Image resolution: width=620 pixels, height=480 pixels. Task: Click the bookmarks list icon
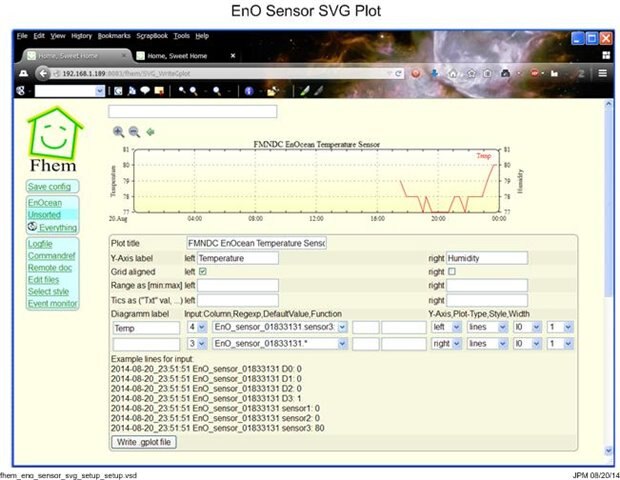(x=488, y=74)
